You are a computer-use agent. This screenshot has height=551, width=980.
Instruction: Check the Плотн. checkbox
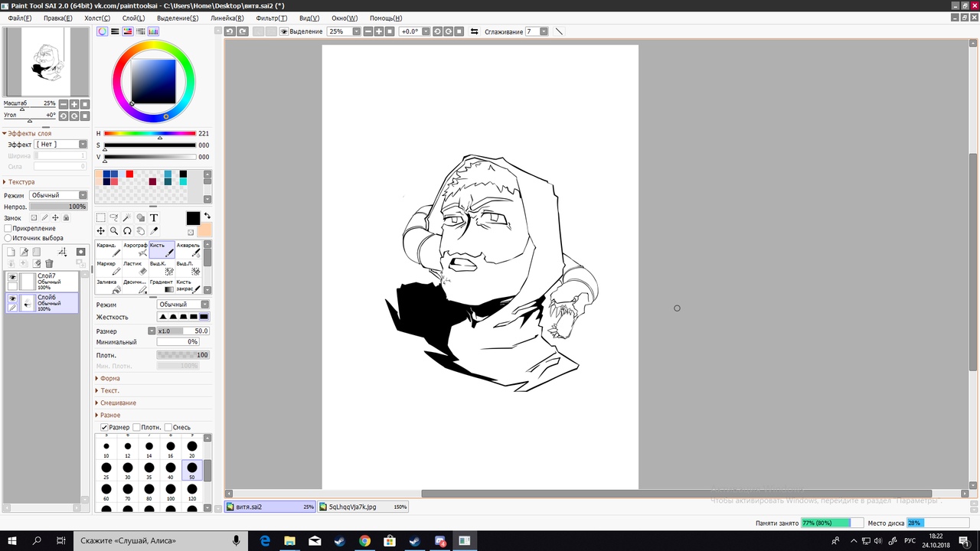(x=137, y=427)
